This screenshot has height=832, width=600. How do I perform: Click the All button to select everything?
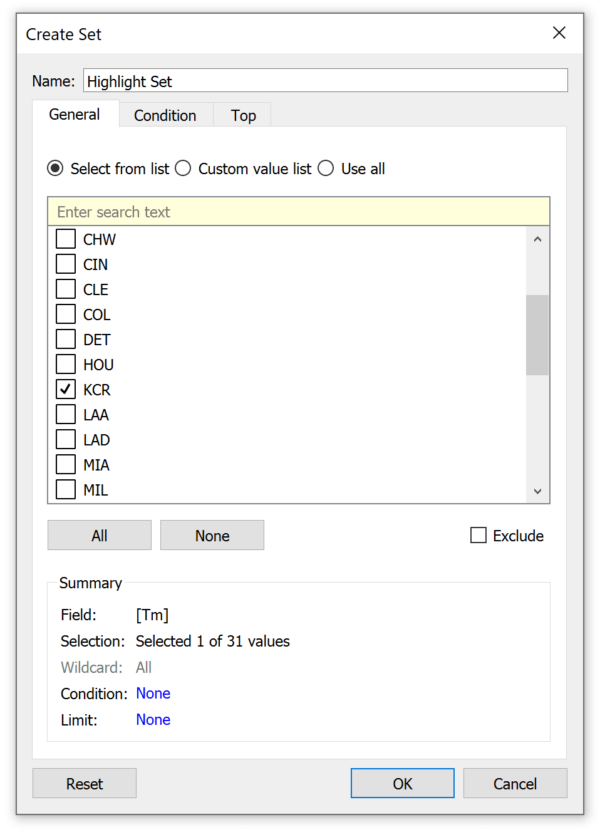[x=99, y=535]
